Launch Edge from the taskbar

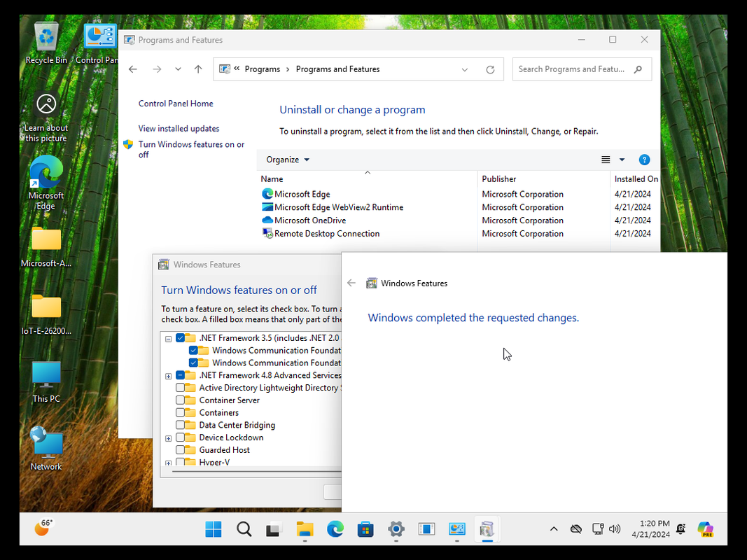(x=335, y=529)
